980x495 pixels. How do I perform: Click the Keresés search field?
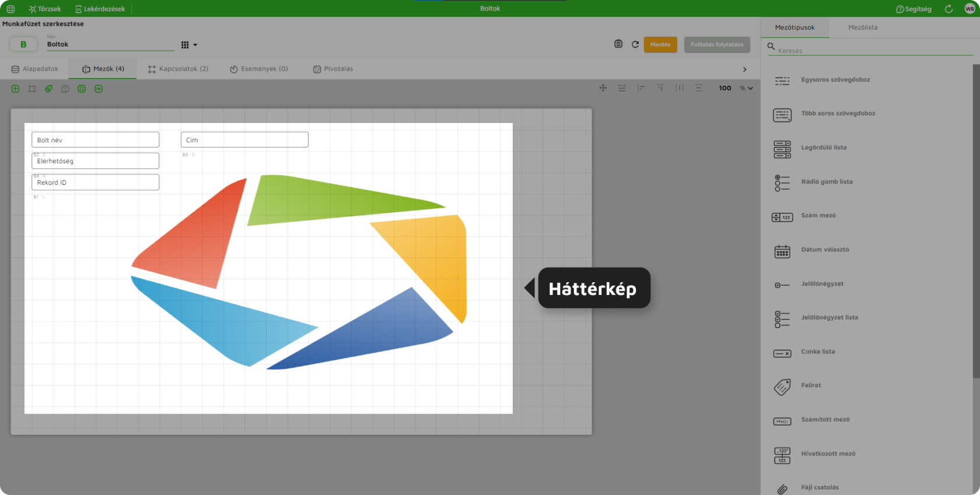(x=870, y=50)
